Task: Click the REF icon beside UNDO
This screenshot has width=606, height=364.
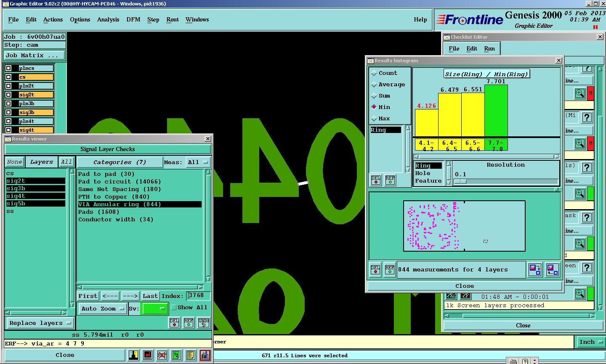Action: pyautogui.click(x=189, y=323)
